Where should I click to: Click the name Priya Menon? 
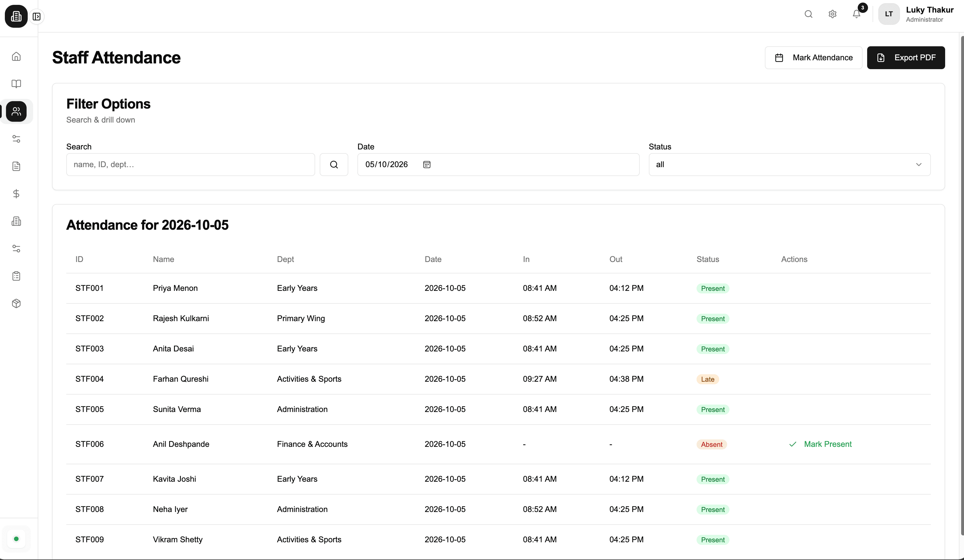pyautogui.click(x=175, y=288)
